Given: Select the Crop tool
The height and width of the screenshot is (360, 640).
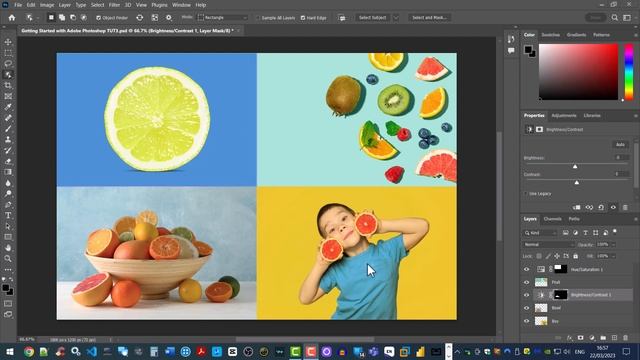Looking at the screenshot, I should pos(8,85).
